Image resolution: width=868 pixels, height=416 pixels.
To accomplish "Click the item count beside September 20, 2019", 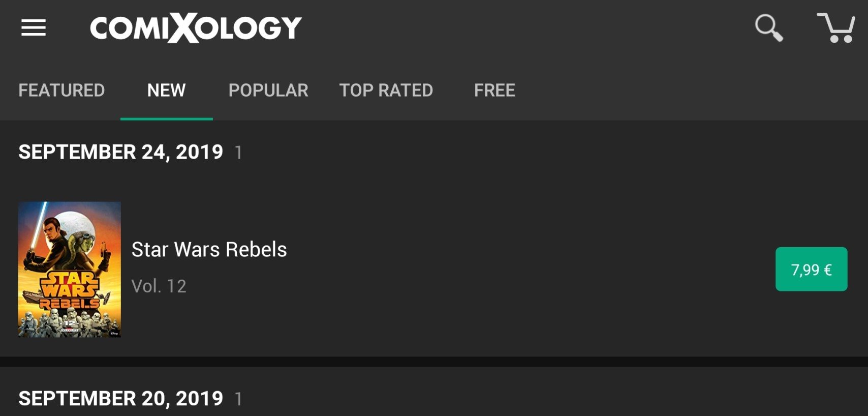I will point(238,399).
